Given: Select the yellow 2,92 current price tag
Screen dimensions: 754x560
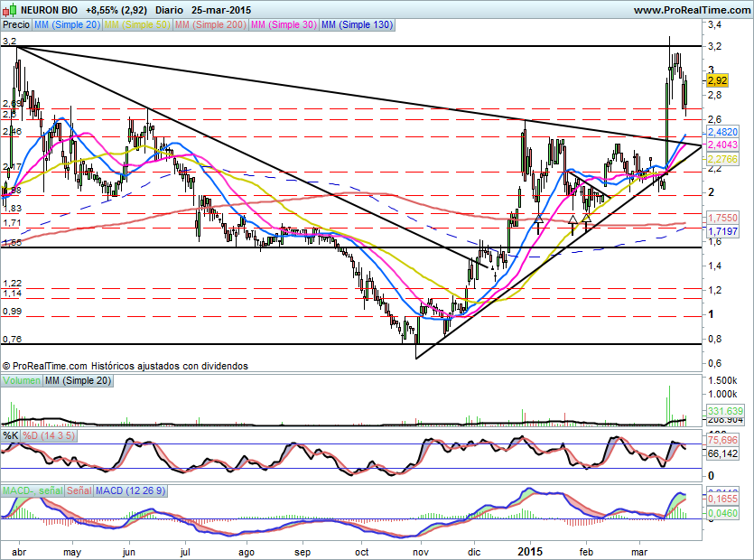Looking at the screenshot, I should coord(717,81).
